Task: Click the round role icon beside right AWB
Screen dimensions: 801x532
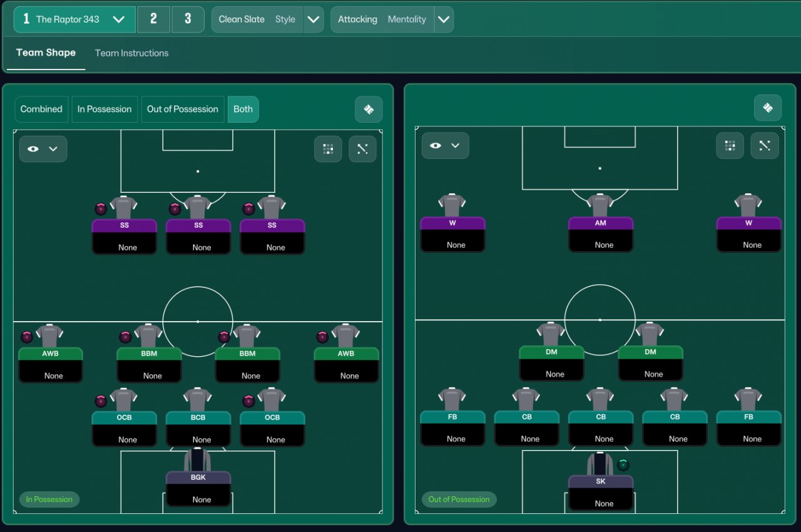Action: [322, 337]
